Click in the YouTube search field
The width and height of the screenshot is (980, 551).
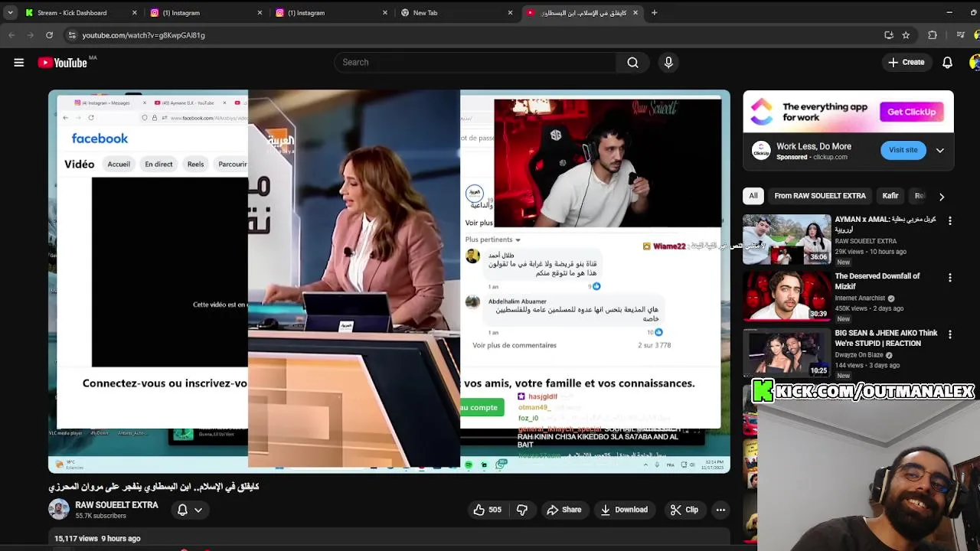point(475,63)
